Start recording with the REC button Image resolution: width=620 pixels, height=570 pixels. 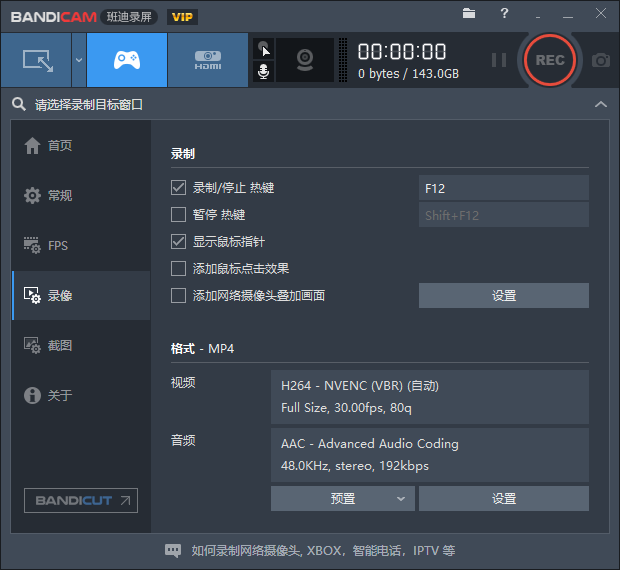coord(550,60)
